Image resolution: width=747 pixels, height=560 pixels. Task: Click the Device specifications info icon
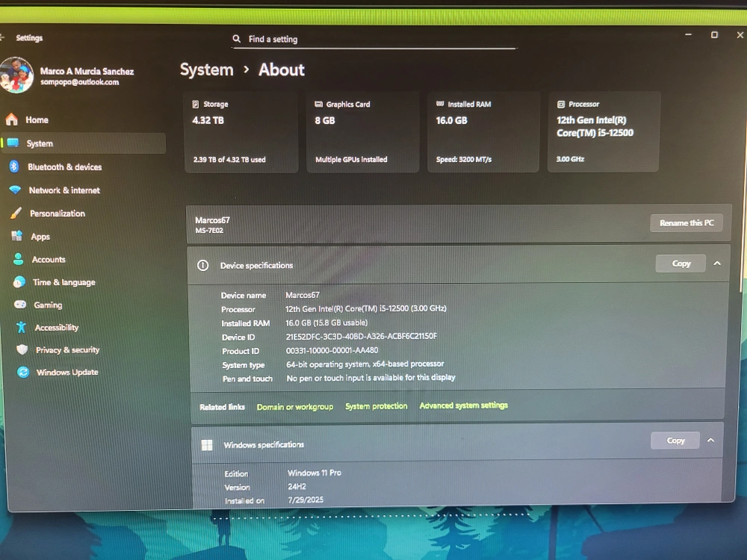click(x=203, y=265)
